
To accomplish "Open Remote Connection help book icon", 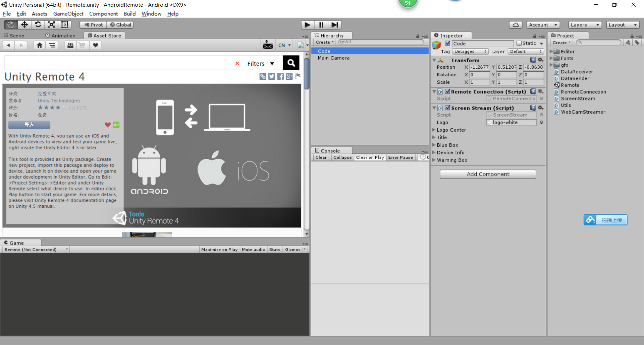I will coord(533,91).
